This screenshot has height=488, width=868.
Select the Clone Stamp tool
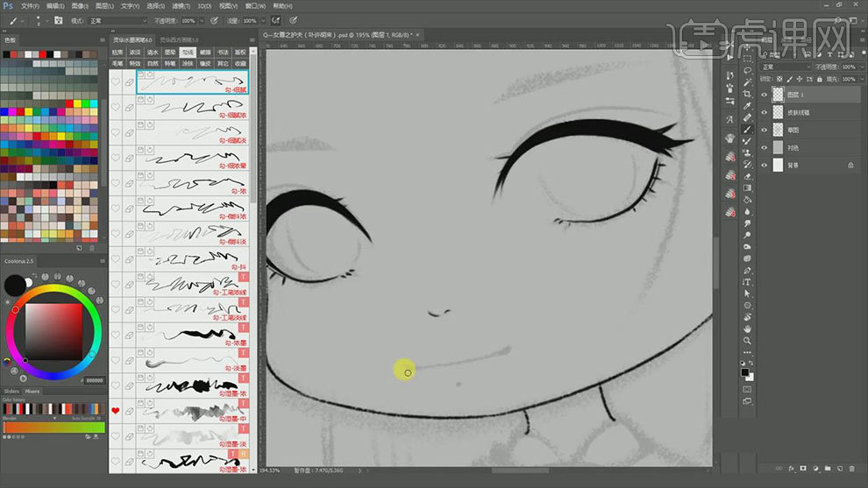(x=747, y=152)
